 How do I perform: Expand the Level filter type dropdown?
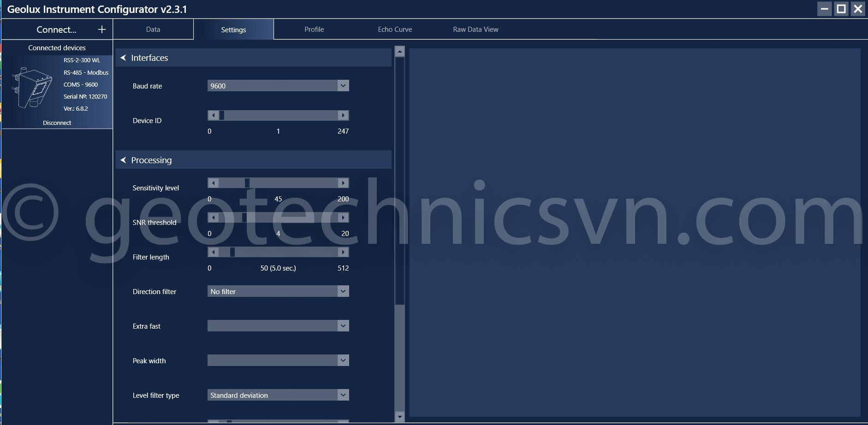[x=343, y=395]
